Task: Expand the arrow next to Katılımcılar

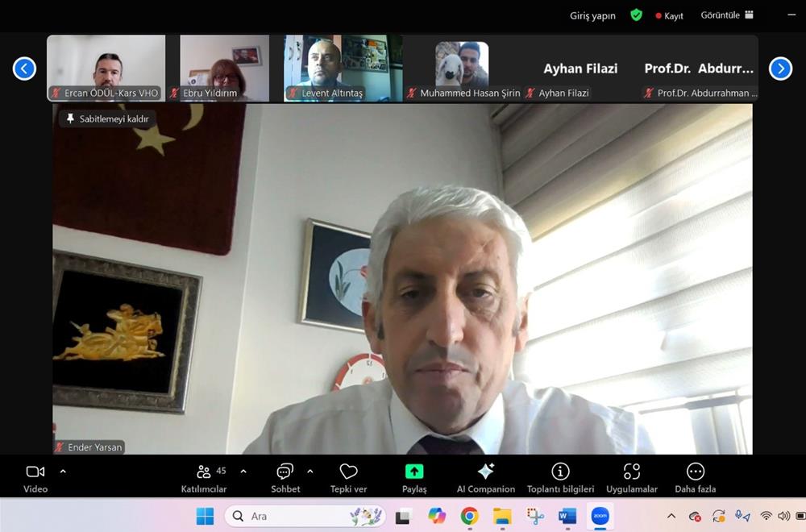Action: click(x=243, y=472)
